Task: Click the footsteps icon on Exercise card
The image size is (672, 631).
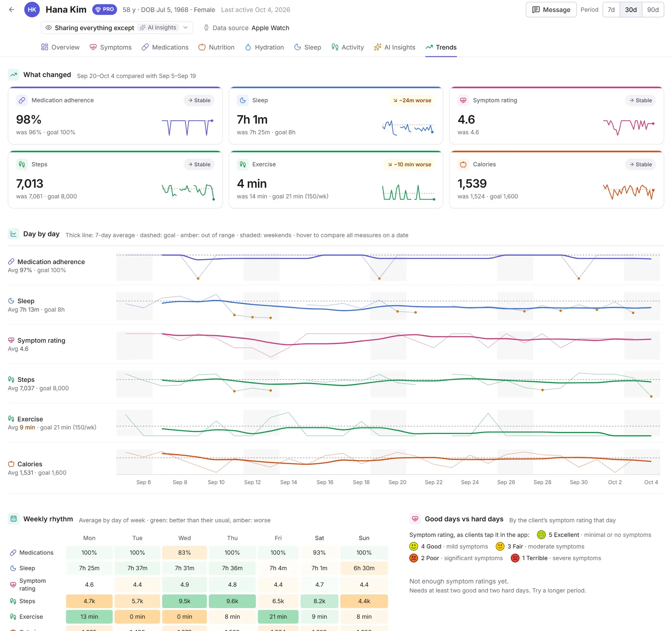Action: point(243,165)
